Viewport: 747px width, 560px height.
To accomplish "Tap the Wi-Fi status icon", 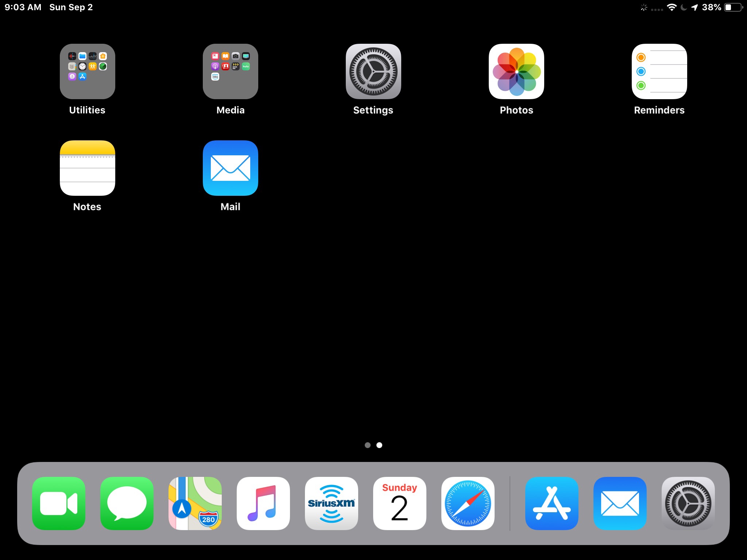I will pyautogui.click(x=671, y=7).
